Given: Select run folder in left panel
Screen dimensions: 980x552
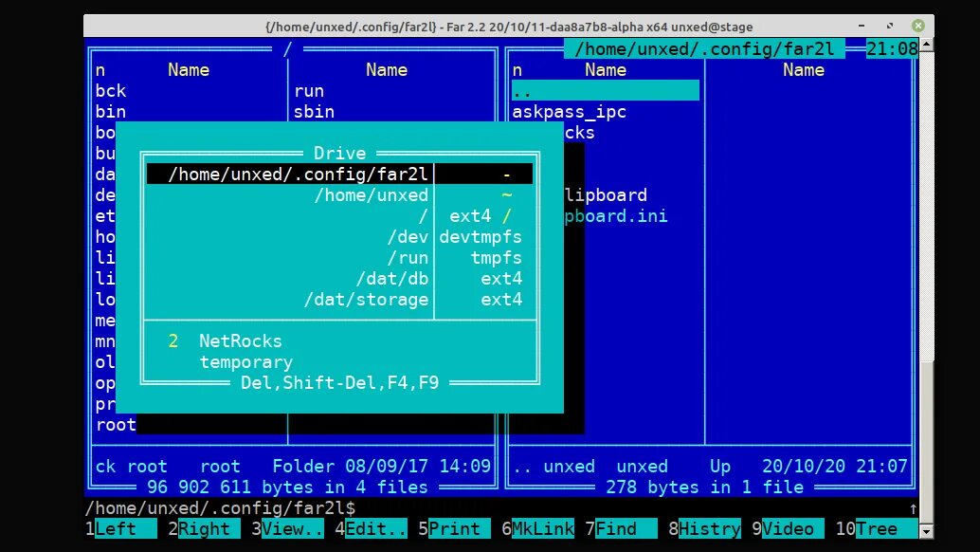Looking at the screenshot, I should point(309,91).
